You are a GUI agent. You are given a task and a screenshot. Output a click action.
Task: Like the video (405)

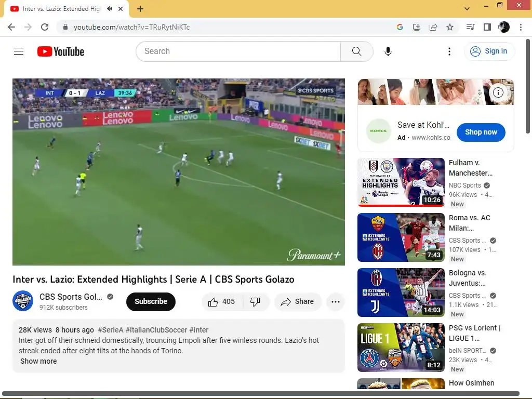(x=222, y=301)
